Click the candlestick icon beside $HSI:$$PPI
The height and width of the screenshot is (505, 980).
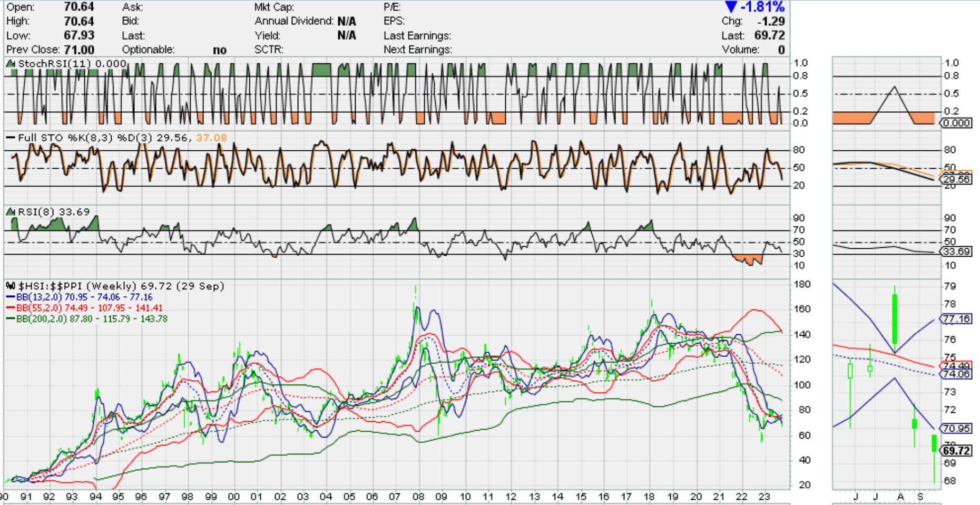[x=11, y=286]
